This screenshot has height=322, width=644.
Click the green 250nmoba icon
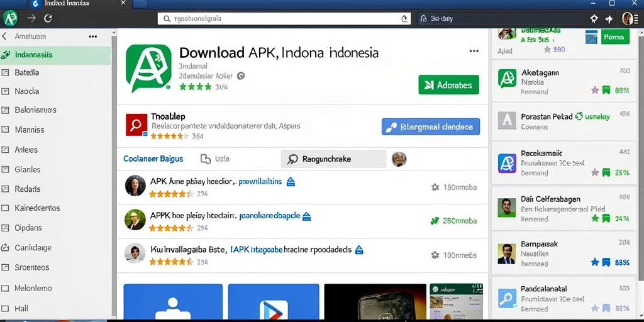435,221
